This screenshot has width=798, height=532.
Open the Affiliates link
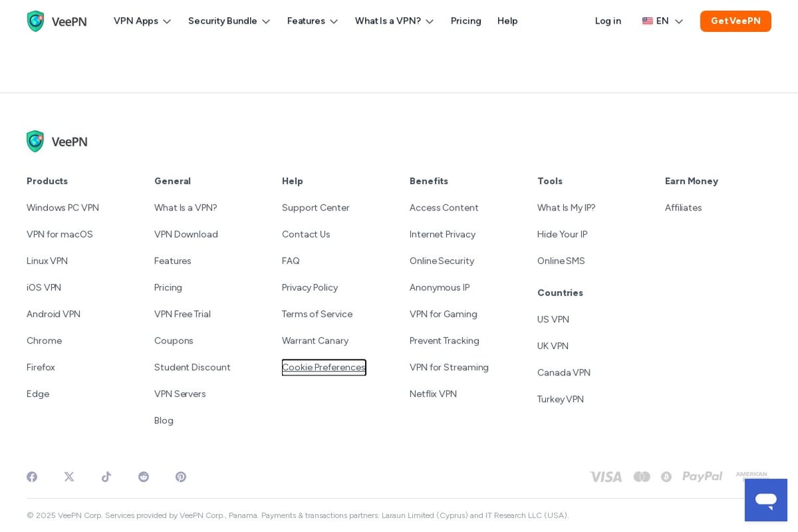[684, 208]
